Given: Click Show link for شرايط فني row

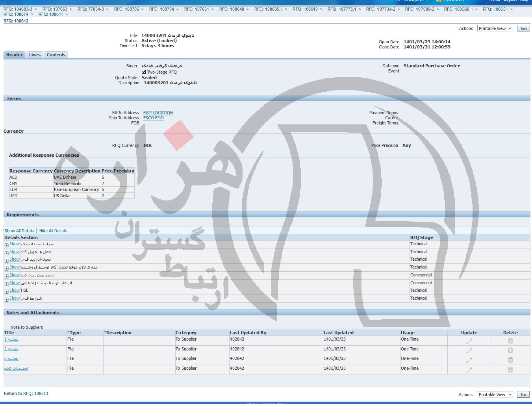Looking at the screenshot, I should tap(15, 298).
